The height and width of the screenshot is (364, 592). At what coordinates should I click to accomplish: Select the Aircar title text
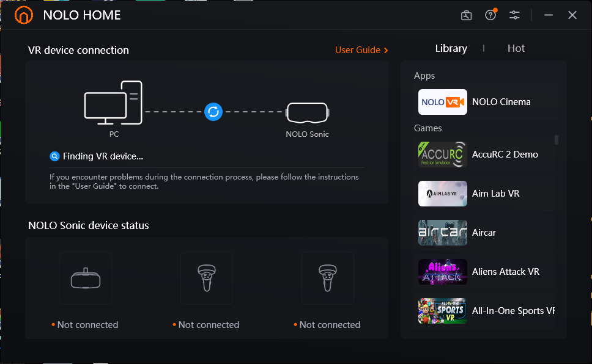(x=484, y=233)
